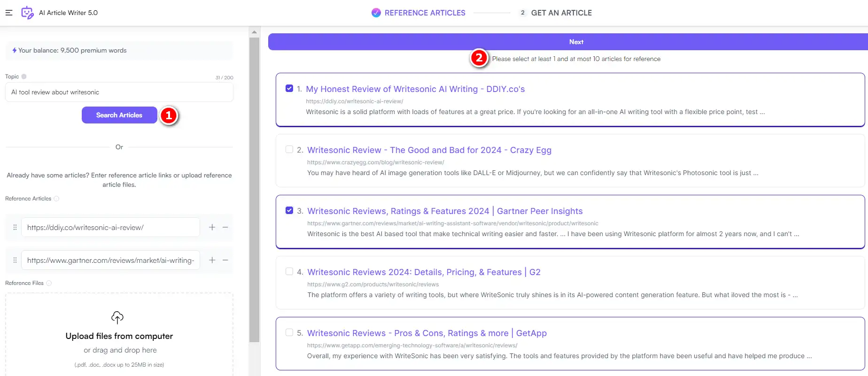Remove the ddiy.co reference link row

coord(225,227)
